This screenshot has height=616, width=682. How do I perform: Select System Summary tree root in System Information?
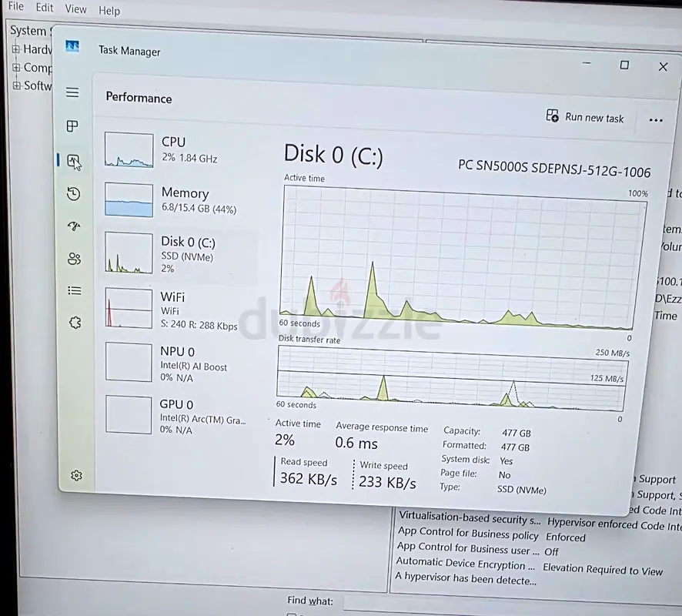click(31, 31)
